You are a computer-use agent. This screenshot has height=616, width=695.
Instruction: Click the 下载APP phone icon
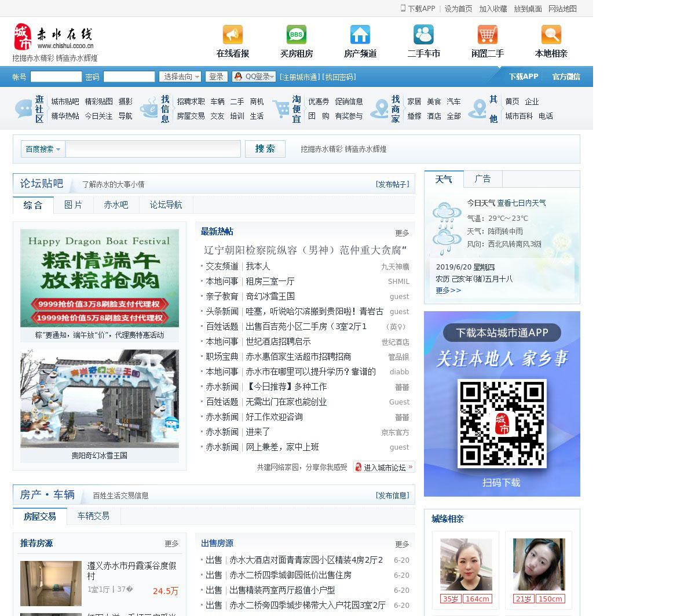click(403, 8)
